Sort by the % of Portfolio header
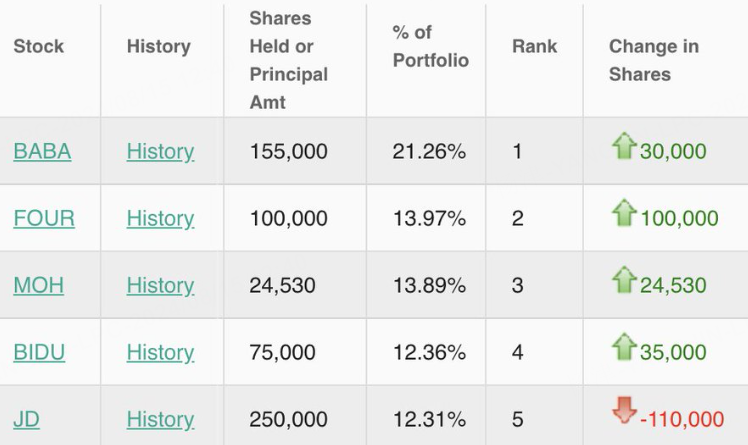This screenshot has height=445, width=748. coord(430,47)
